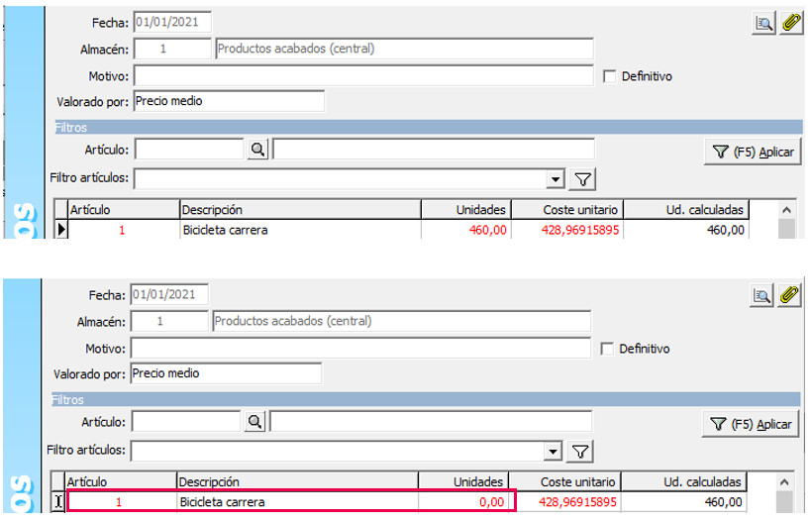Click Descripción column header in lower grid
The height and width of the screenshot is (521, 812).
(298, 482)
